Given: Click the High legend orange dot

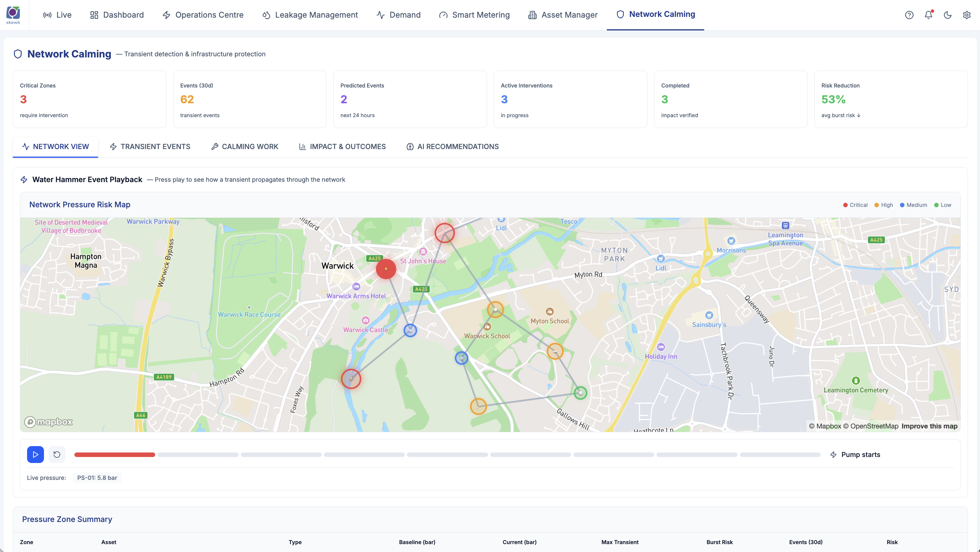Looking at the screenshot, I should [x=877, y=205].
